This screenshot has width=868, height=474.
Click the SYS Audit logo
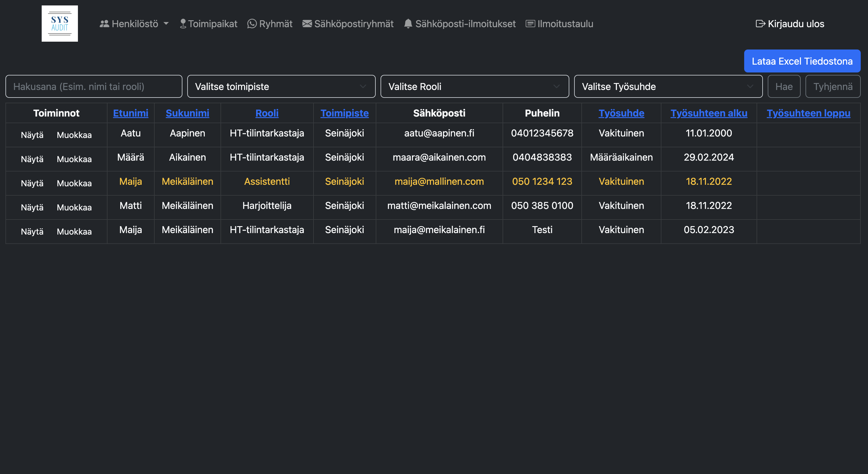coord(59,24)
